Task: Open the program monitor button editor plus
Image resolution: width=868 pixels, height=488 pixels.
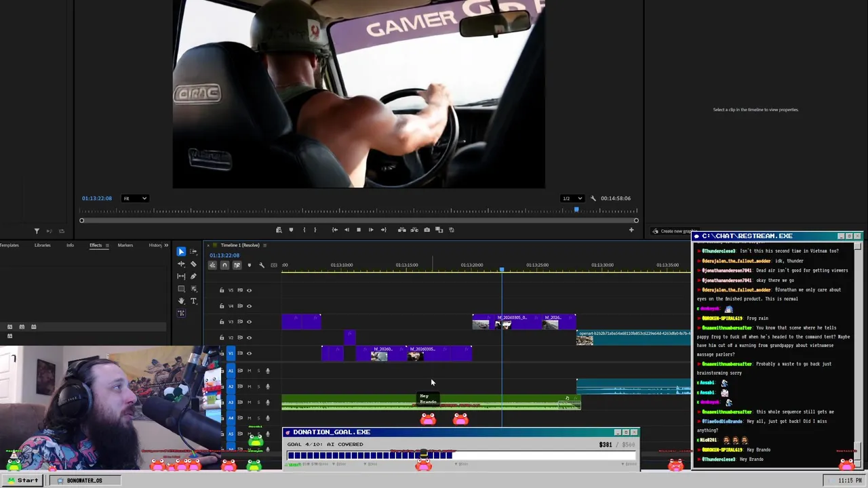Action: (x=631, y=230)
